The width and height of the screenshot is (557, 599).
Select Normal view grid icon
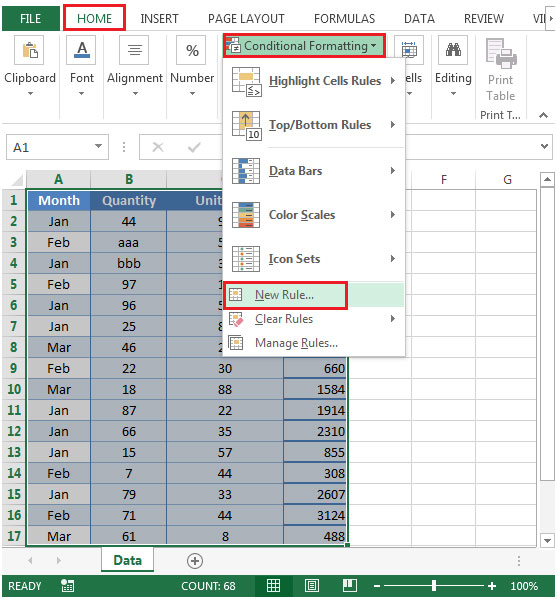coord(273,586)
